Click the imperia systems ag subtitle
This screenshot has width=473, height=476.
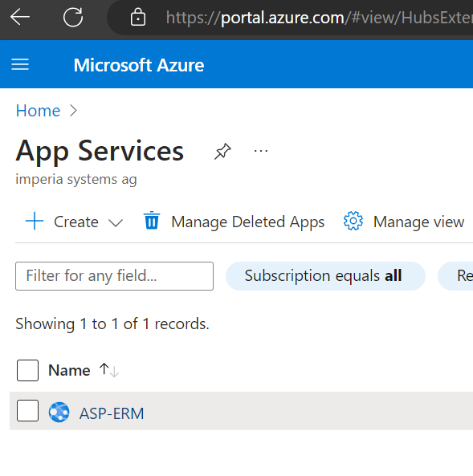[x=76, y=179]
